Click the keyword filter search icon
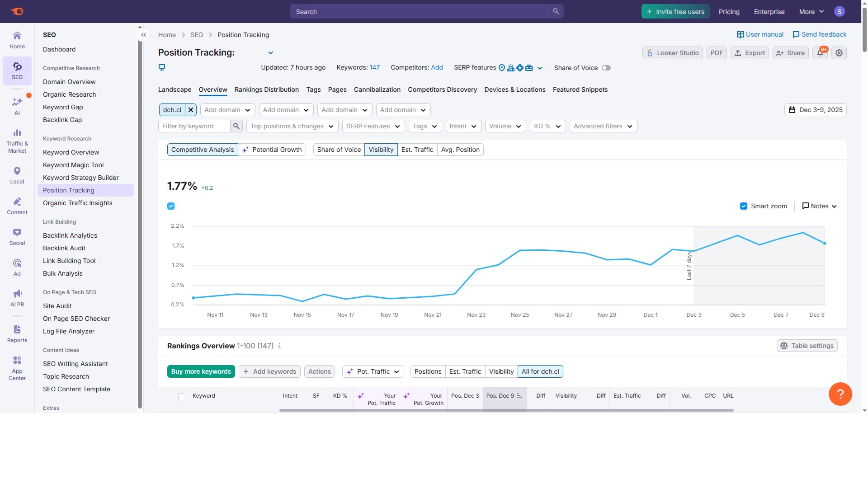Image resolution: width=868 pixels, height=488 pixels. [x=236, y=126]
